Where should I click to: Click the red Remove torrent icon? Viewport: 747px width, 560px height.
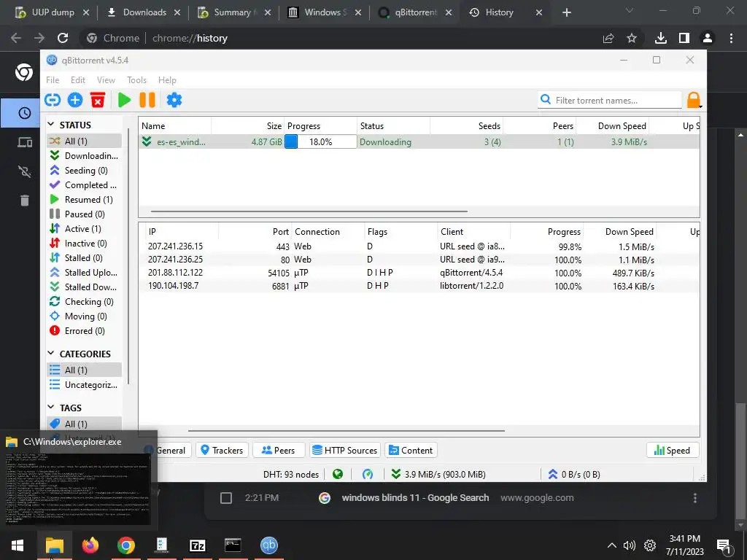(98, 100)
